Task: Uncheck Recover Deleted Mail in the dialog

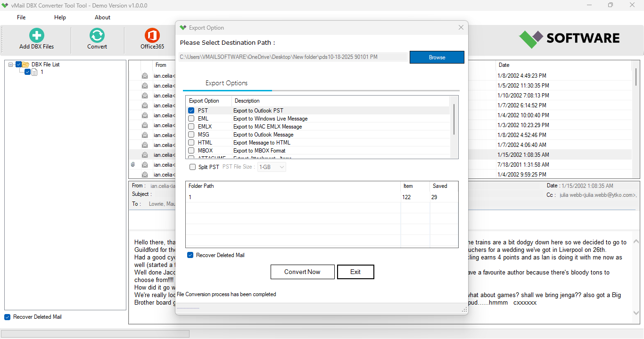Action: (190, 255)
